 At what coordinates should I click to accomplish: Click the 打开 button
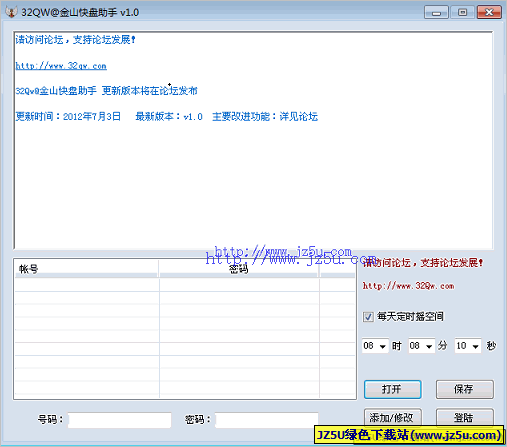[x=393, y=389]
